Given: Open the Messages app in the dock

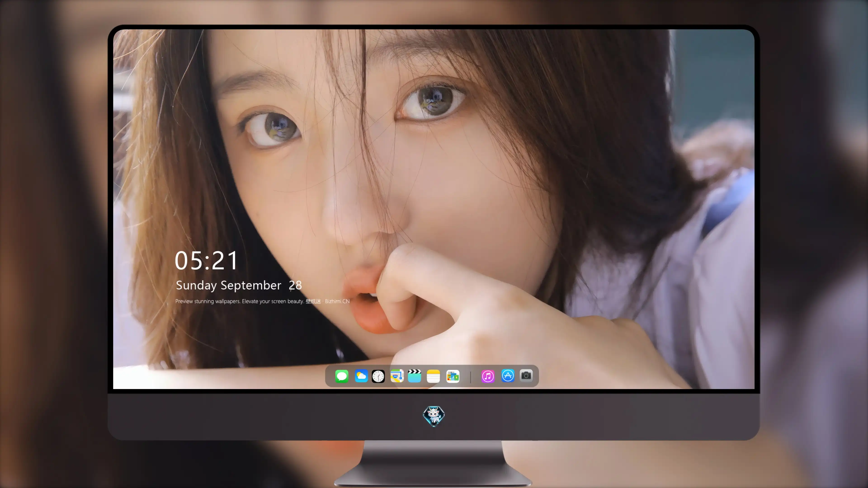Looking at the screenshot, I should coord(342,376).
